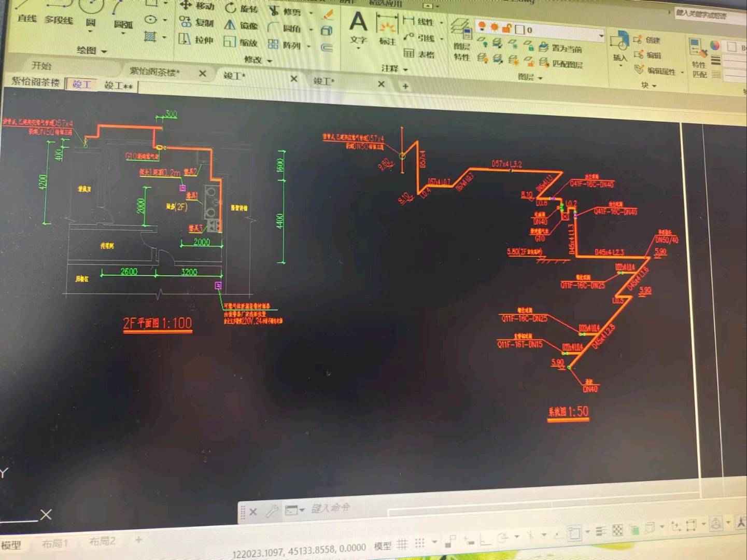This screenshot has width=747, height=560.
Task: Open the layer name dropdown
Action: point(601,36)
